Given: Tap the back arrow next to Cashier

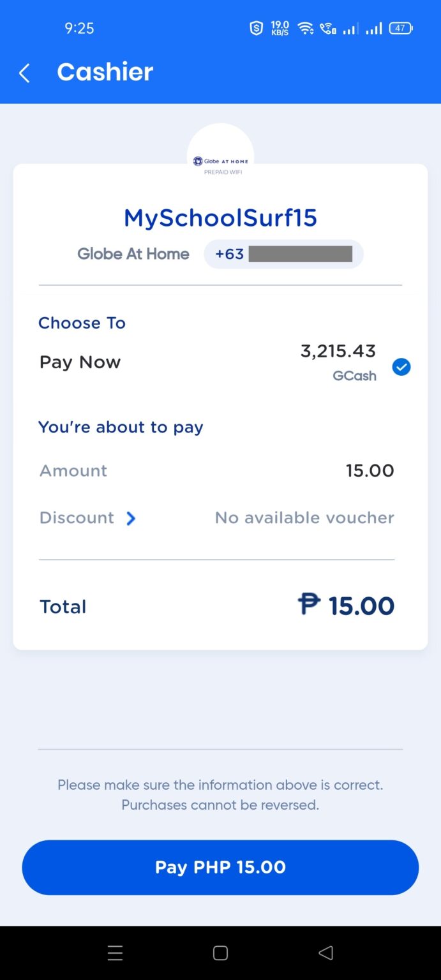Looking at the screenshot, I should coord(24,72).
